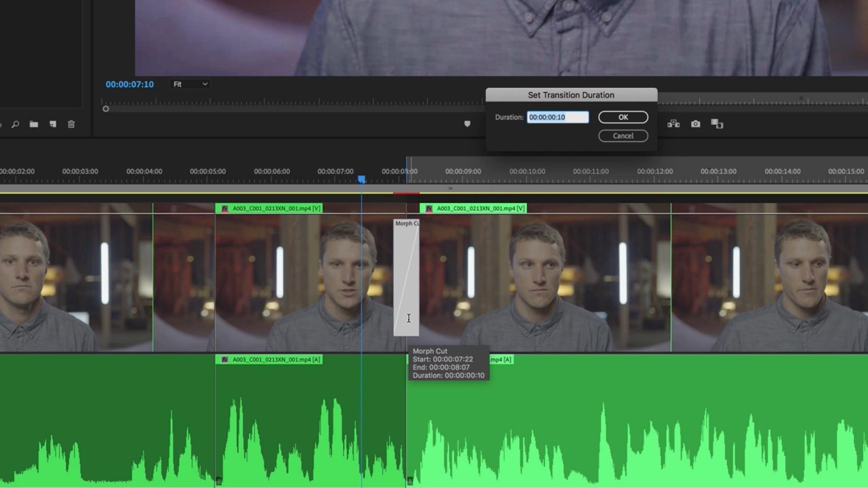The image size is (868, 488).
Task: Click the Add Marker icon
Action: click(467, 124)
